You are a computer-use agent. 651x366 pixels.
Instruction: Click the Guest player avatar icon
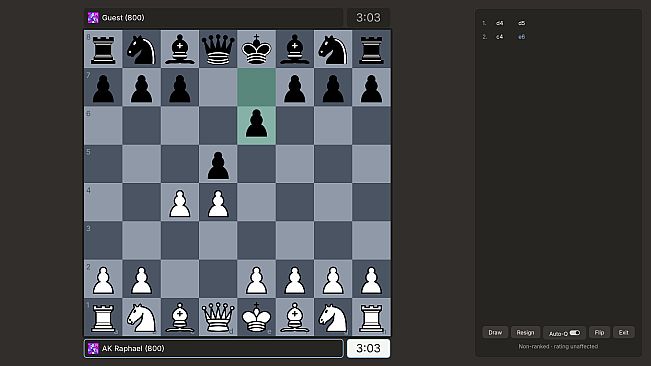93,17
